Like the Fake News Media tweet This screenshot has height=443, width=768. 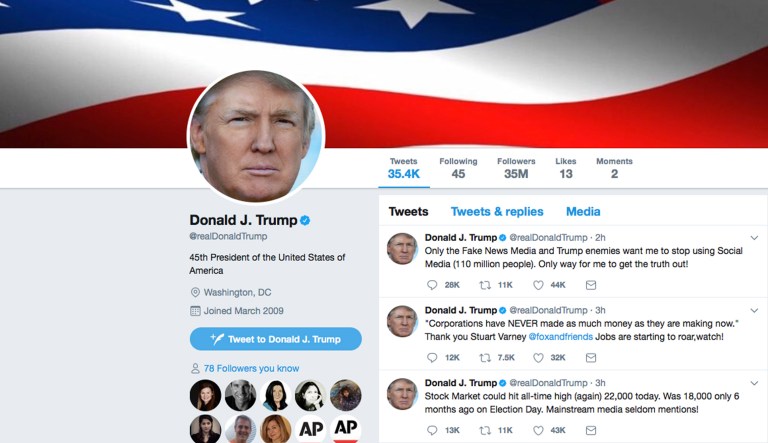(x=538, y=285)
